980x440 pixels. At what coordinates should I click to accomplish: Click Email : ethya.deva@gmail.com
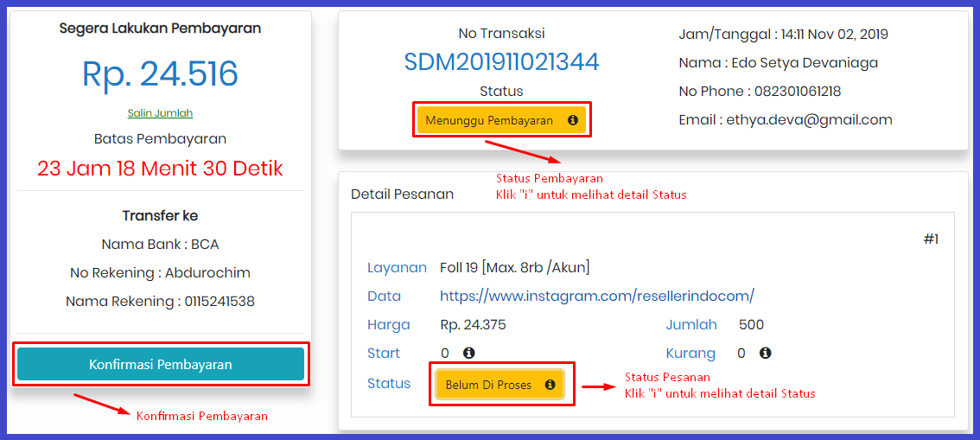(786, 120)
